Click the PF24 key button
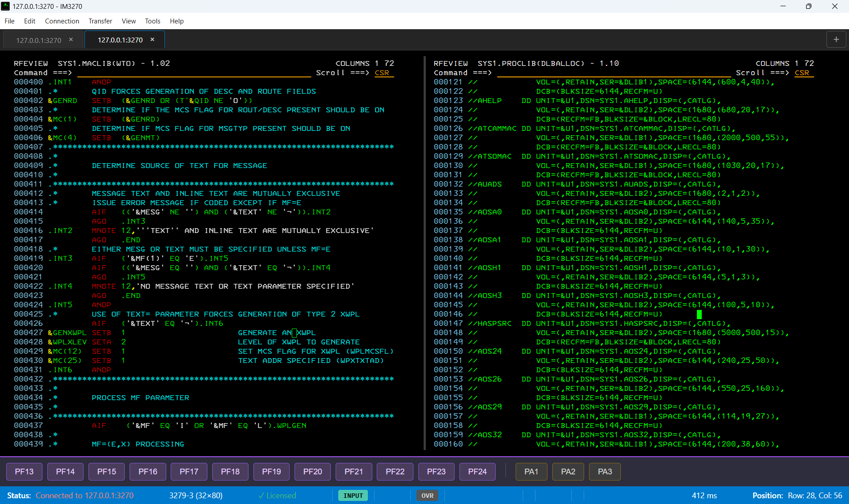This screenshot has height=504, width=849. click(478, 472)
